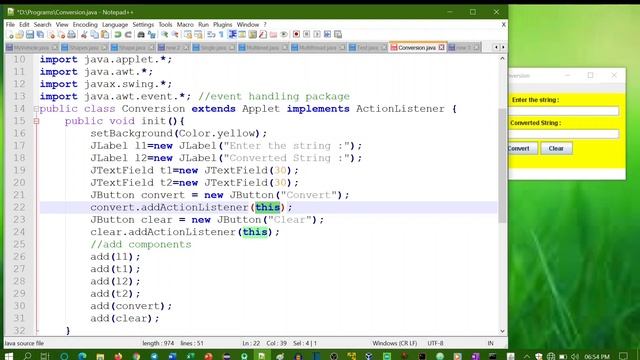Toggle the Function List icon
The height and width of the screenshot is (360, 640).
pyautogui.click(x=263, y=35)
